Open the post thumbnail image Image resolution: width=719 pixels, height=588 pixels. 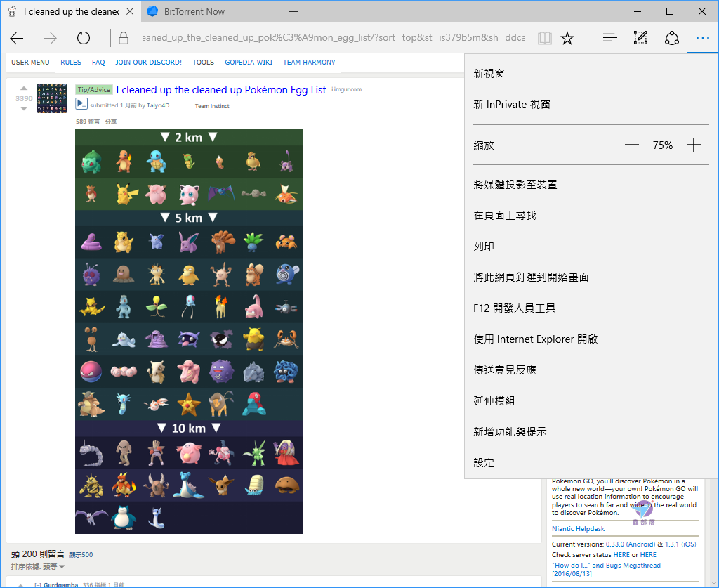point(52,98)
